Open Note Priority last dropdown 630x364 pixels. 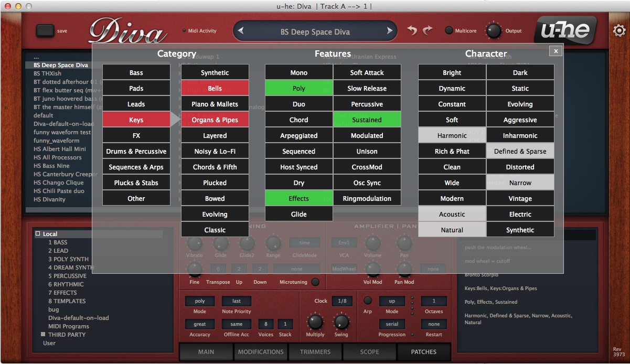[237, 301]
